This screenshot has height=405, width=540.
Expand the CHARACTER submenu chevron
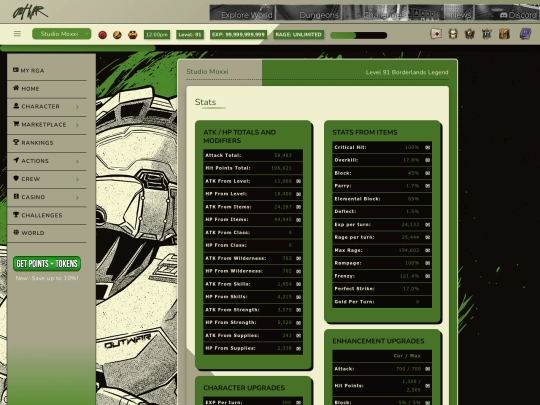pos(77,107)
